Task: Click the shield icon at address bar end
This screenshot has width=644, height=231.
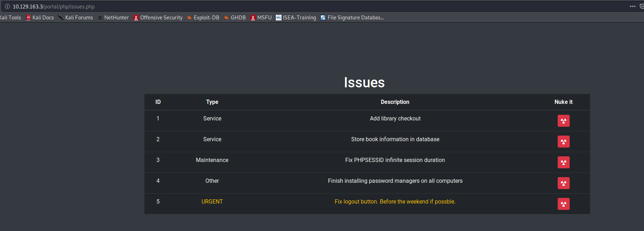Action: coord(642,6)
